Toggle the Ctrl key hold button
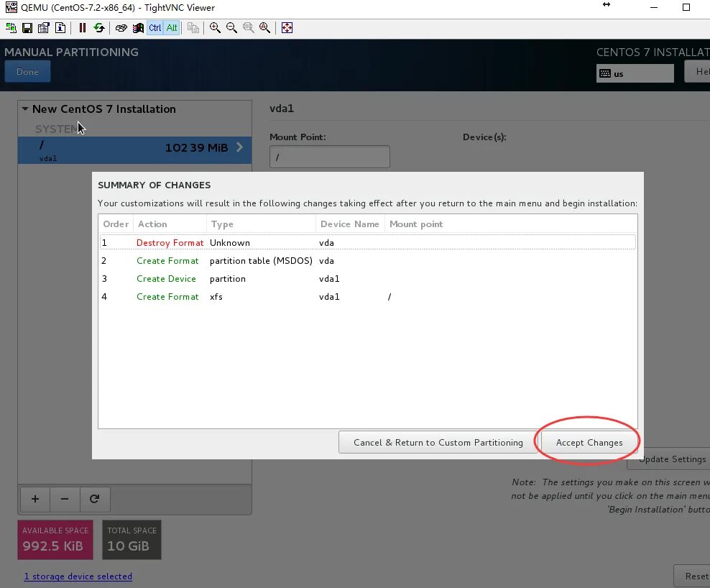The height and width of the screenshot is (588, 710). tap(155, 28)
